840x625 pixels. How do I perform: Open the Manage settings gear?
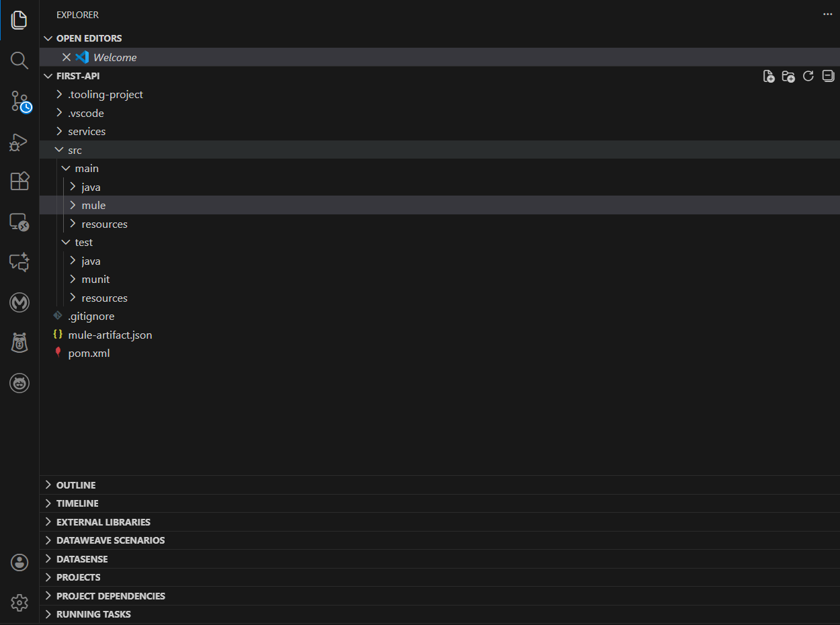(x=19, y=603)
